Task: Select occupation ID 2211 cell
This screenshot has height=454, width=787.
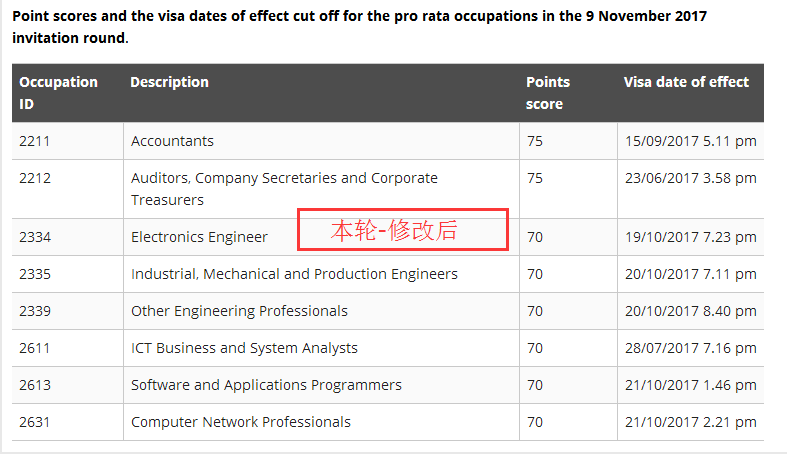Action: pyautogui.click(x=34, y=141)
